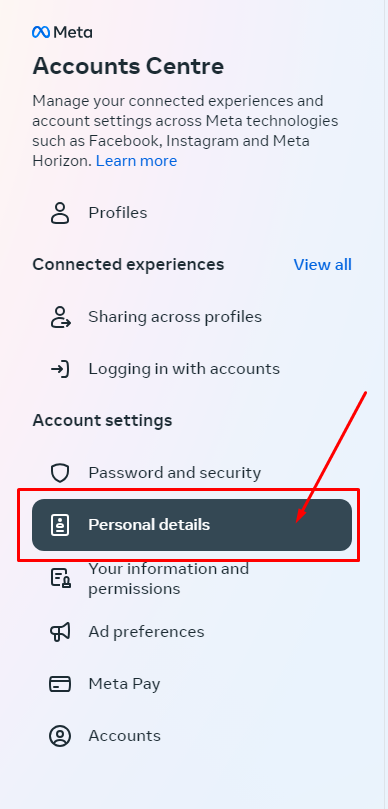Click the Logging in arrow icon
Screen dimensions: 388x809
coord(60,369)
